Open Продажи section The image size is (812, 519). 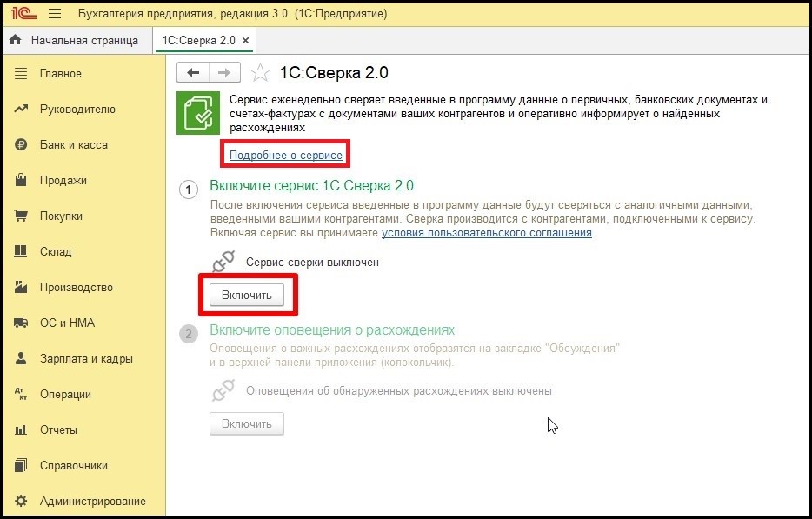click(63, 181)
